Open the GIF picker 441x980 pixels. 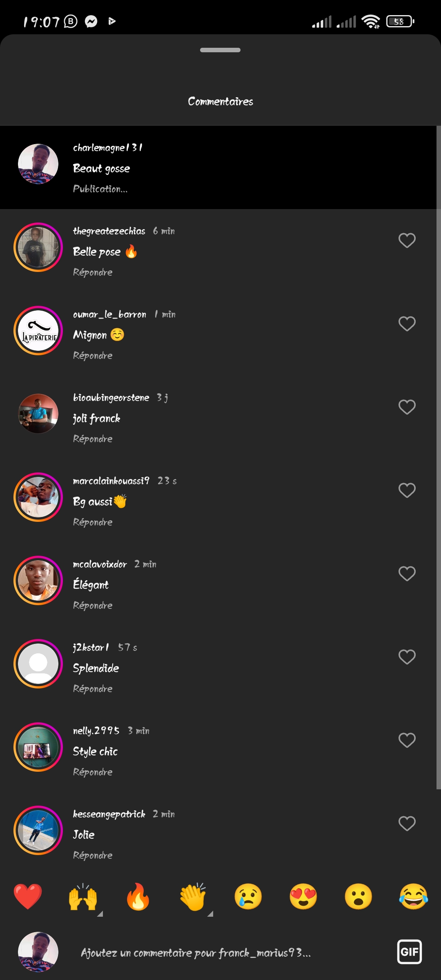click(409, 952)
